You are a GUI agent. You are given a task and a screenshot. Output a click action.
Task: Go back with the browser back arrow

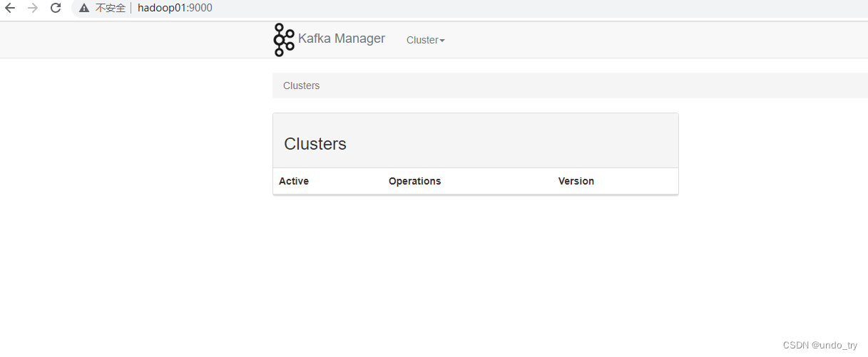point(10,9)
